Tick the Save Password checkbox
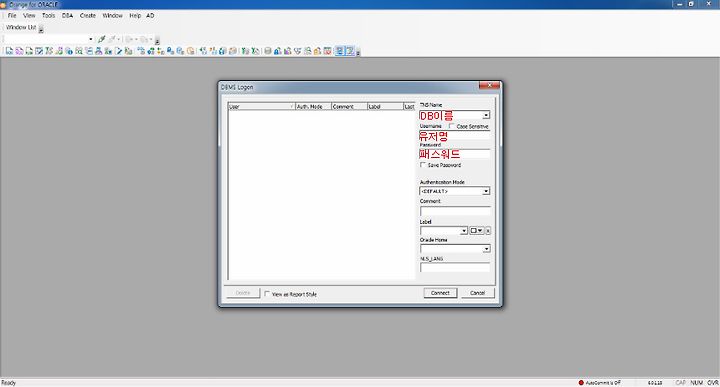The image size is (720, 387). (x=423, y=165)
